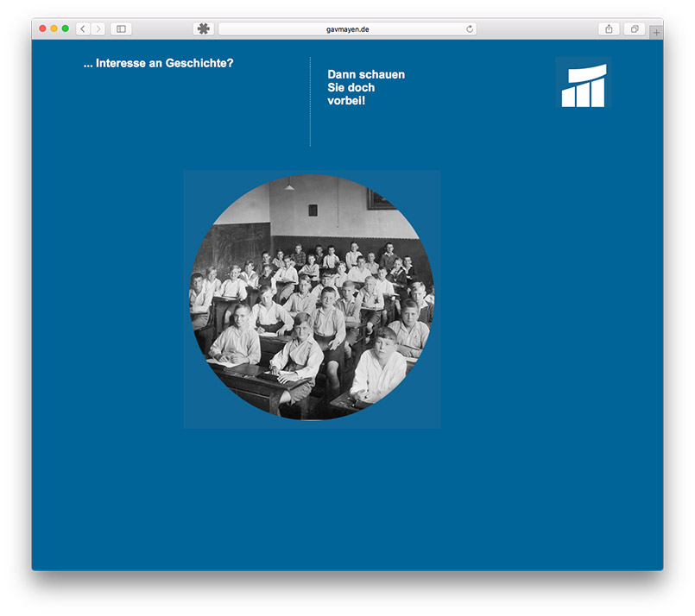
Task: Enter full screen with the green button
Action: (65, 28)
